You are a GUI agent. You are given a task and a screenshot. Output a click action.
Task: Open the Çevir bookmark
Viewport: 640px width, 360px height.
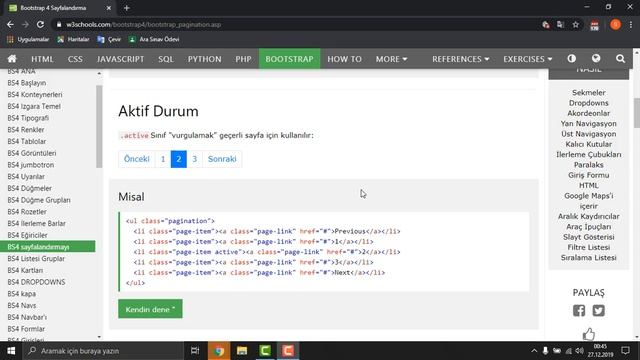click(x=109, y=40)
